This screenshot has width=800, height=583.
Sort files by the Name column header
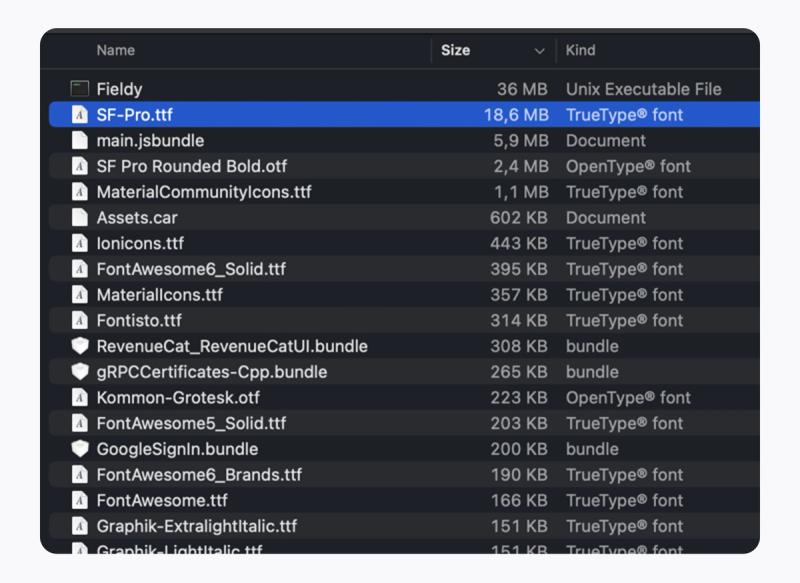115,50
